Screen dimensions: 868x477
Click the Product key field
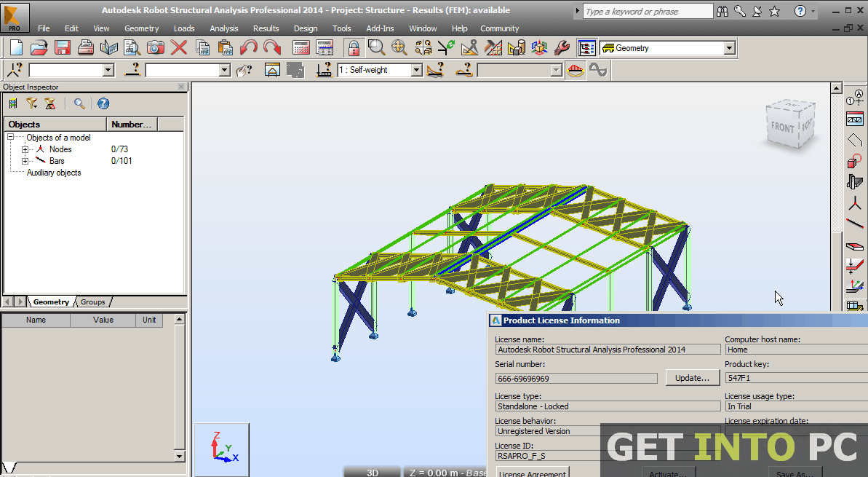[796, 378]
